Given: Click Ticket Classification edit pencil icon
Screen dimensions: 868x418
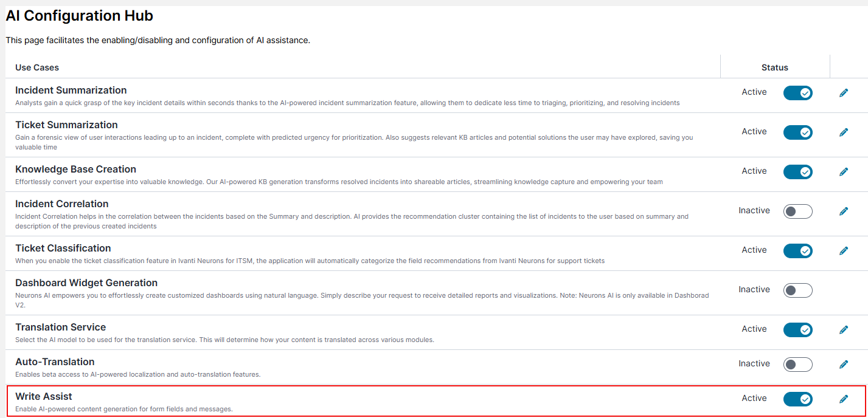Looking at the screenshot, I should (x=843, y=251).
